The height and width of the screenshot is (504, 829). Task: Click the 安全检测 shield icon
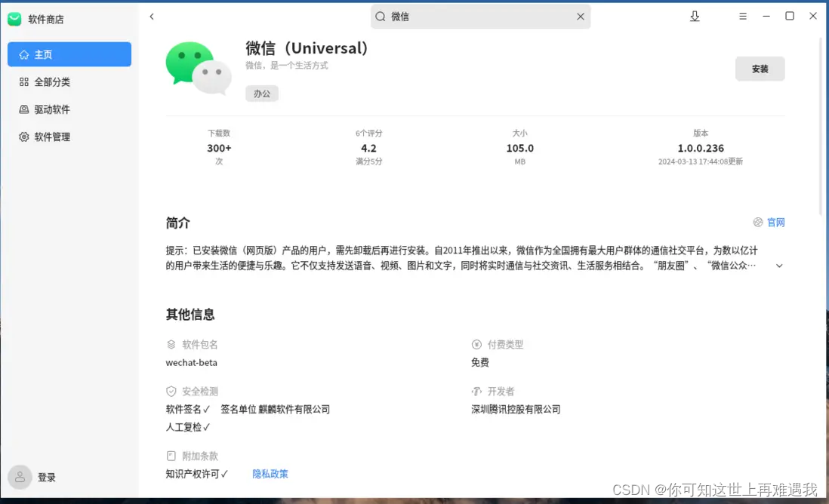coord(171,392)
